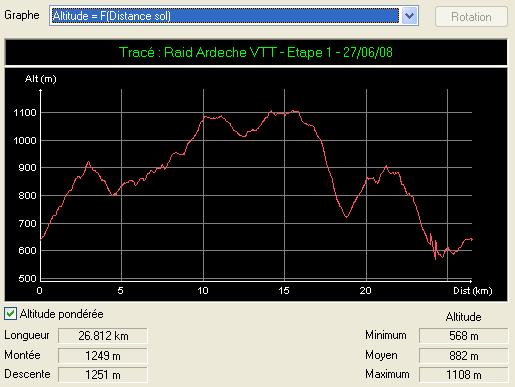Click the 800 altitude axis tick label
This screenshot has width=515, height=387.
click(x=27, y=195)
